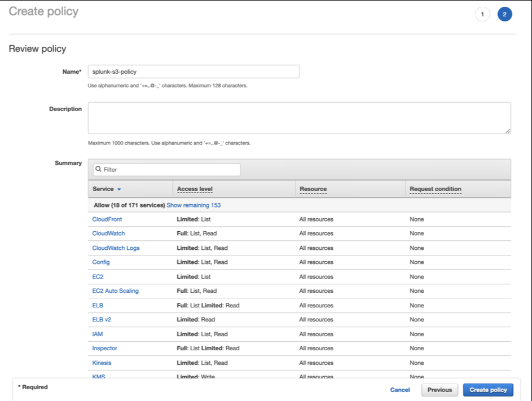Click the Resource column header

[x=313, y=189]
